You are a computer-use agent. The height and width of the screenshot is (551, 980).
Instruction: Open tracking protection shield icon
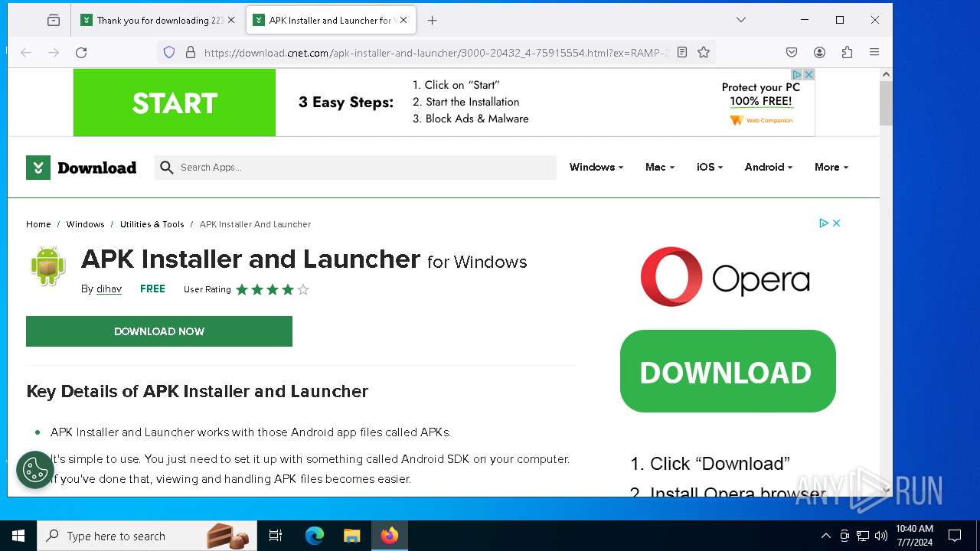[x=169, y=52]
